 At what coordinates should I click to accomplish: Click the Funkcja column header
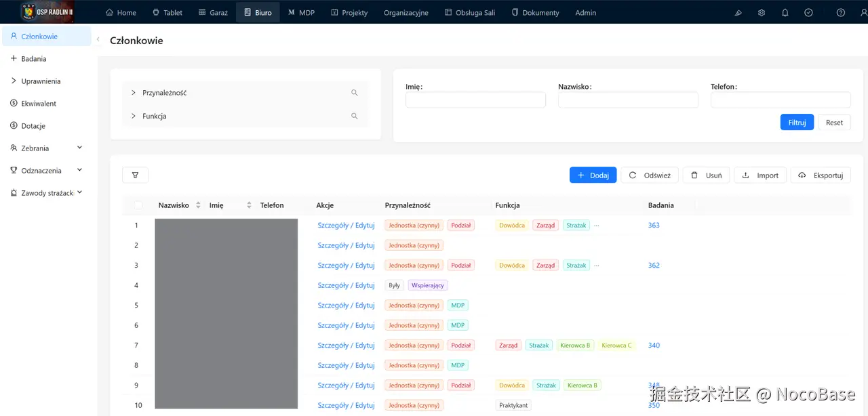[x=507, y=205]
